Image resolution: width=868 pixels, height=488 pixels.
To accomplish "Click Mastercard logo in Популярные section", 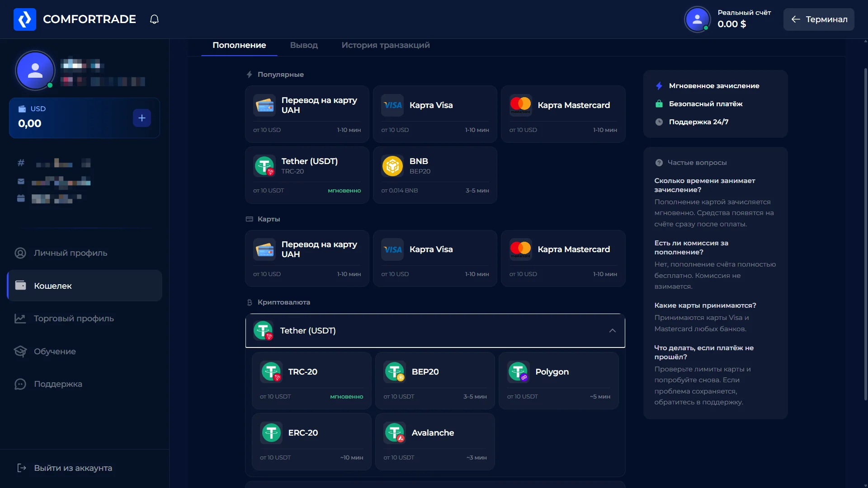I will pos(520,105).
